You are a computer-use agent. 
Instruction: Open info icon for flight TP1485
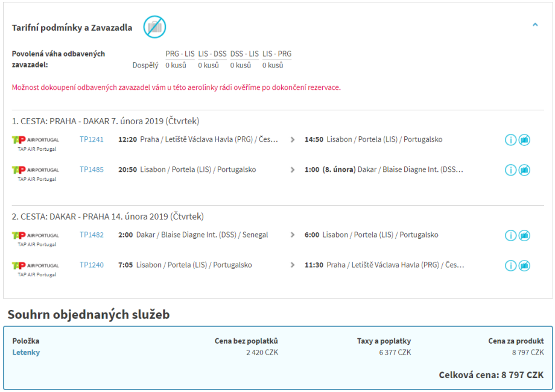pyautogui.click(x=510, y=170)
